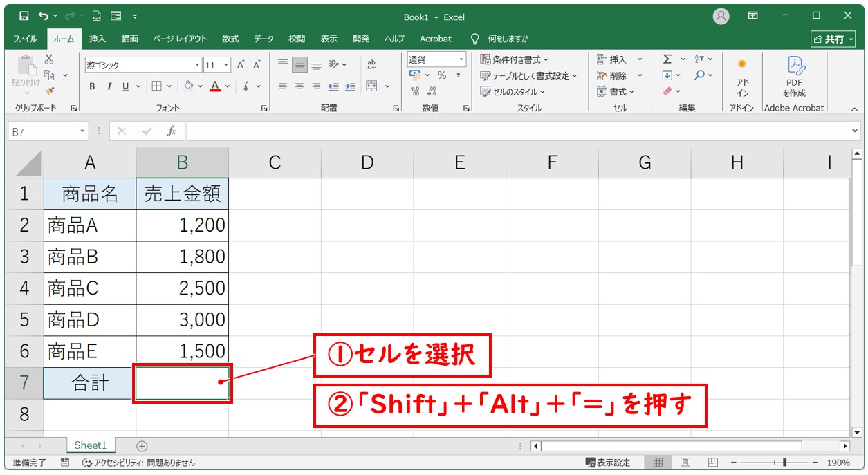Screen dimensions: 868x475
Task: Click the Create PDF Adobe Acrobat icon
Action: click(x=794, y=75)
